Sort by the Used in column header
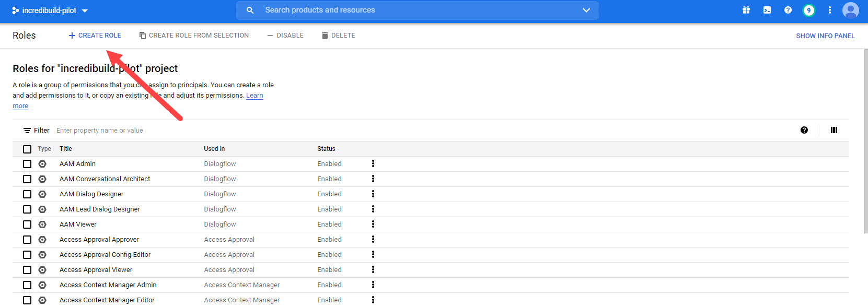868x307 pixels. [214, 149]
